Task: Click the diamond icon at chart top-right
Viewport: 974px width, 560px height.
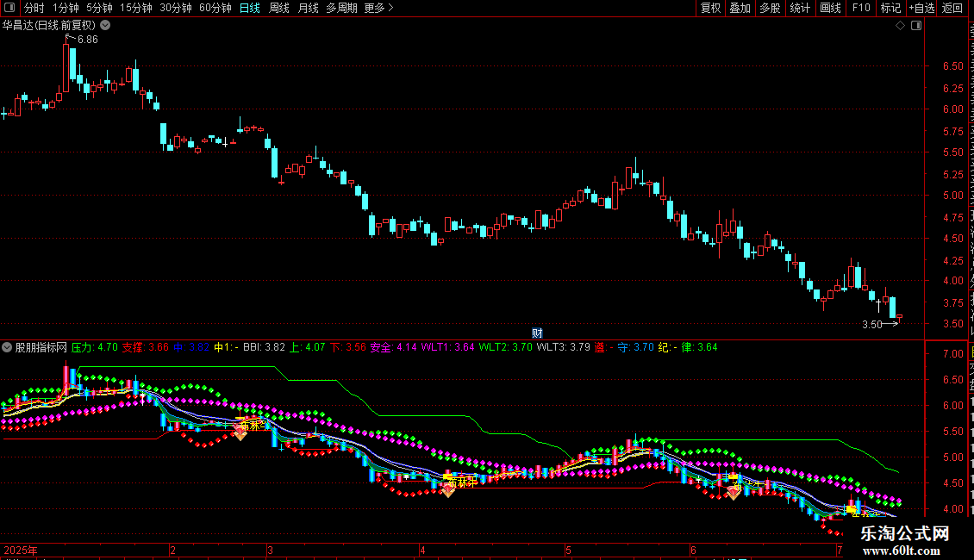Action: [x=900, y=26]
